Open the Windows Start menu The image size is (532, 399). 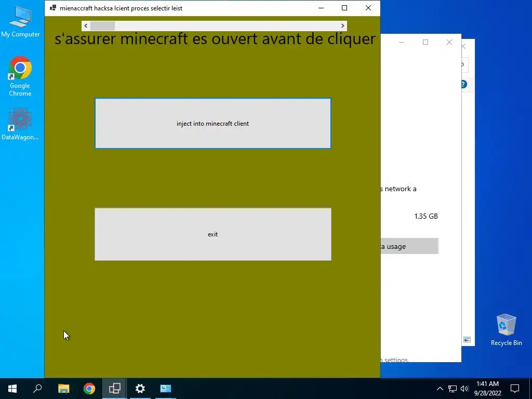coord(12,389)
